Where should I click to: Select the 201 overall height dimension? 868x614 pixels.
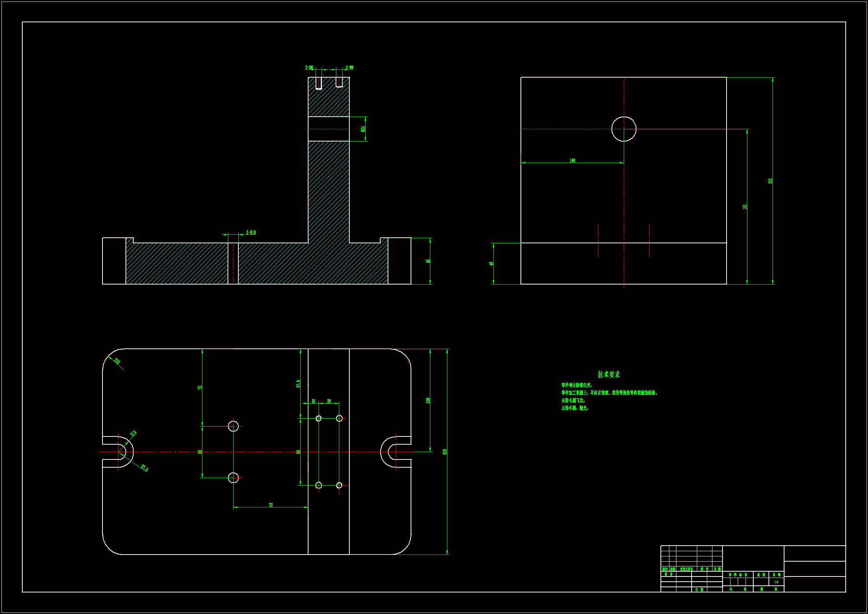tap(770, 181)
